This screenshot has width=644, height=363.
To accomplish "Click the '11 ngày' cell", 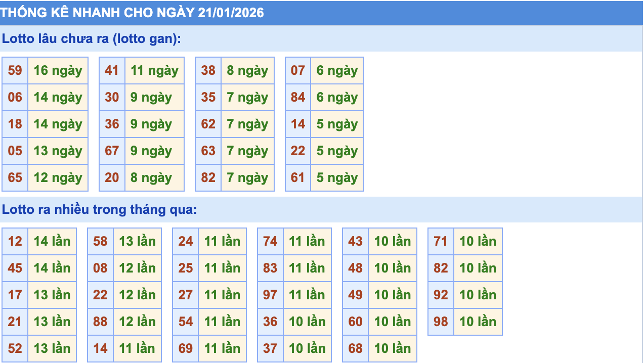I will tap(154, 70).
